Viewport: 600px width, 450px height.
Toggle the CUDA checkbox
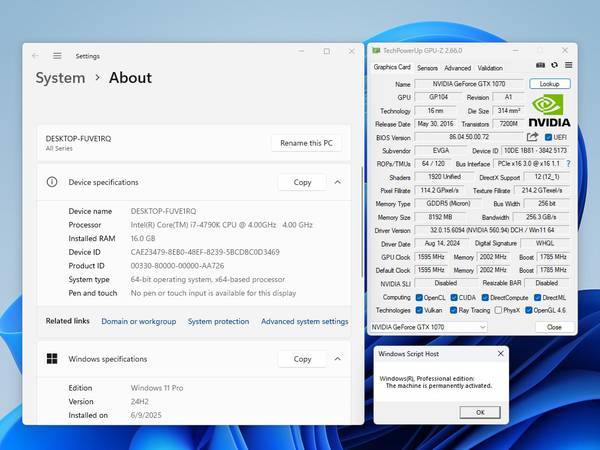[453, 297]
